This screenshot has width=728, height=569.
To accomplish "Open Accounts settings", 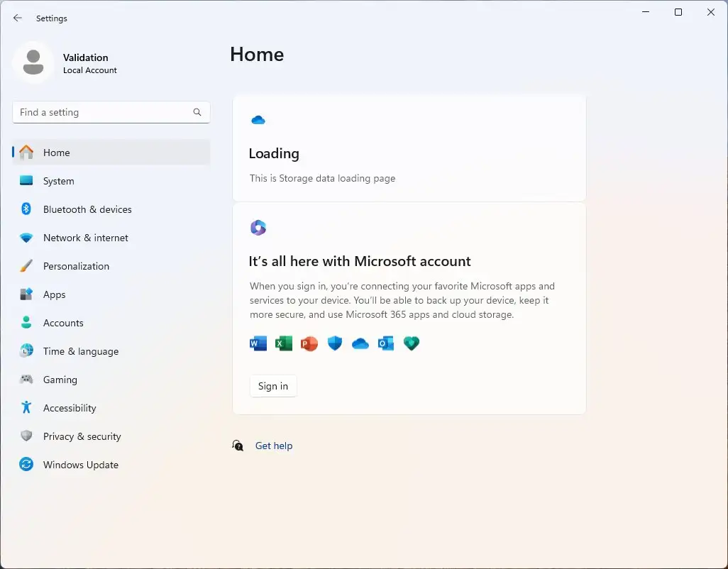I will click(26, 323).
